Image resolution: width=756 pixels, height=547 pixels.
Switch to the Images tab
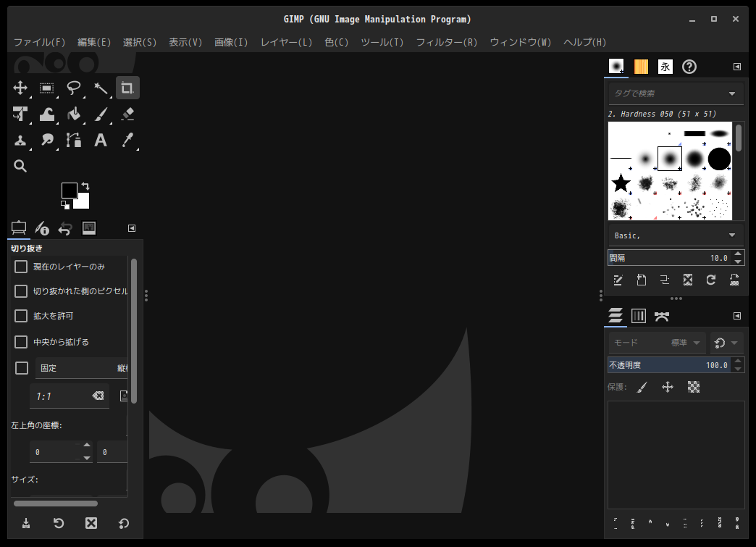[x=89, y=227]
